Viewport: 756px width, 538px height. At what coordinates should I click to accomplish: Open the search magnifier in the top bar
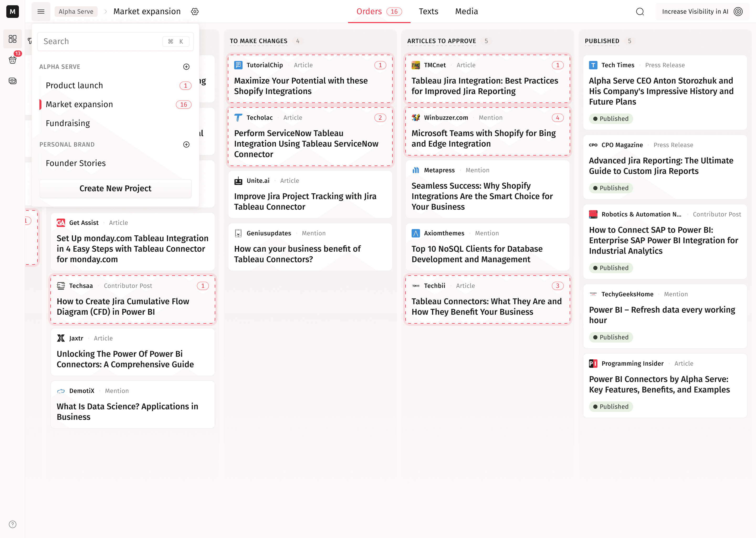pyautogui.click(x=640, y=12)
